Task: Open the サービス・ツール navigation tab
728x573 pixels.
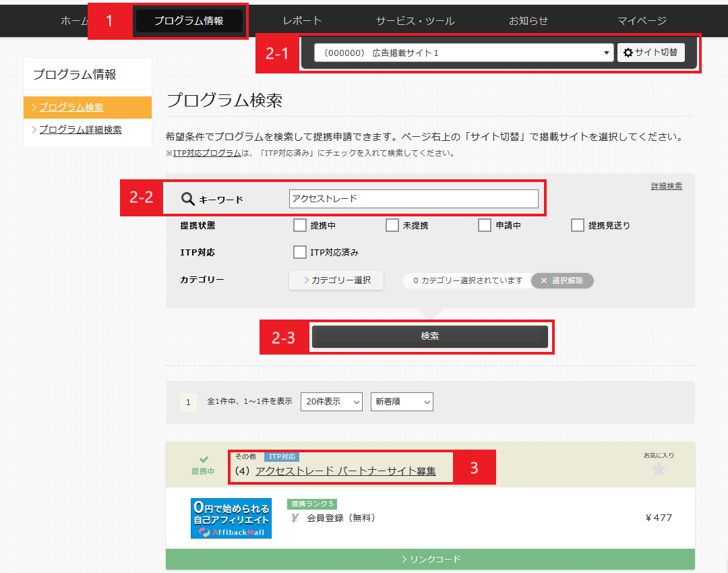Action: click(x=415, y=21)
